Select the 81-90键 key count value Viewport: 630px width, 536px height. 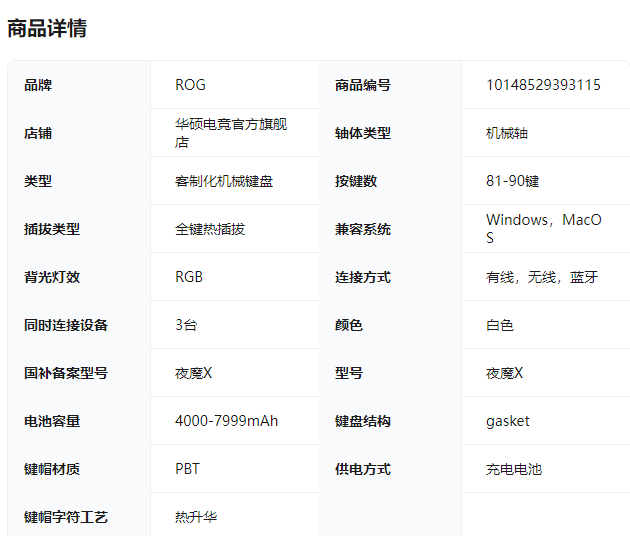(512, 181)
